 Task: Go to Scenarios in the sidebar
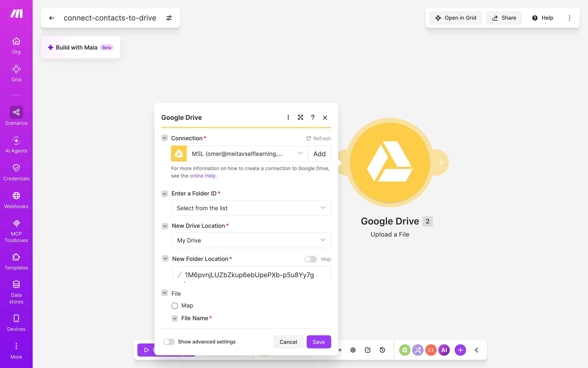(x=16, y=116)
